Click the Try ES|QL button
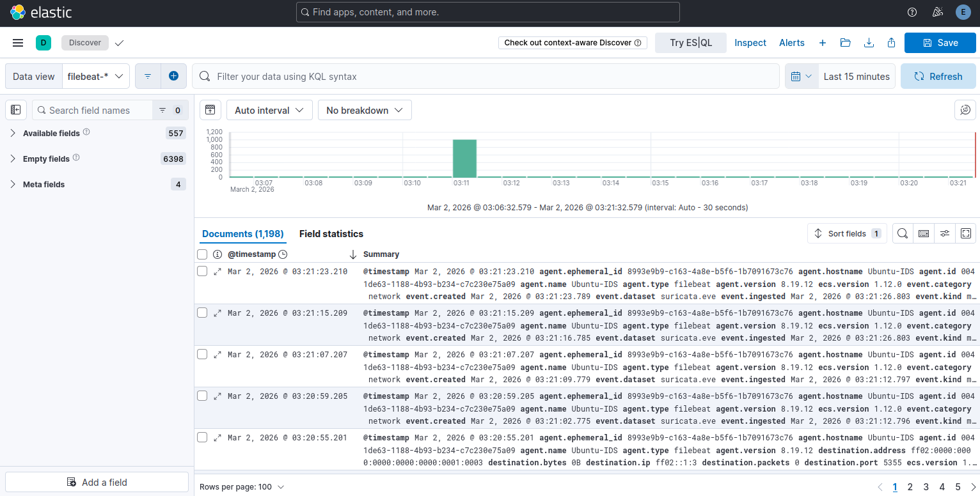 click(690, 43)
